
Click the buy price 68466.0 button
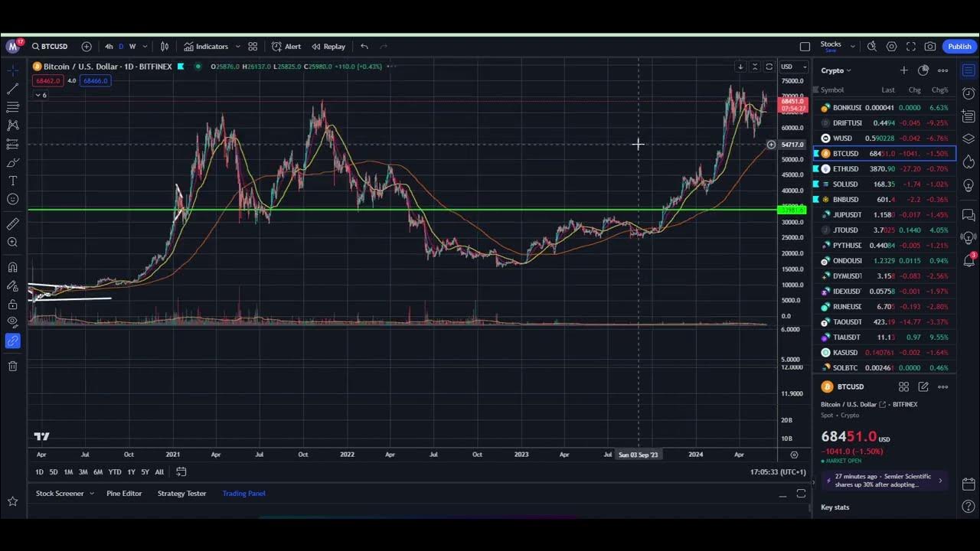point(96,80)
